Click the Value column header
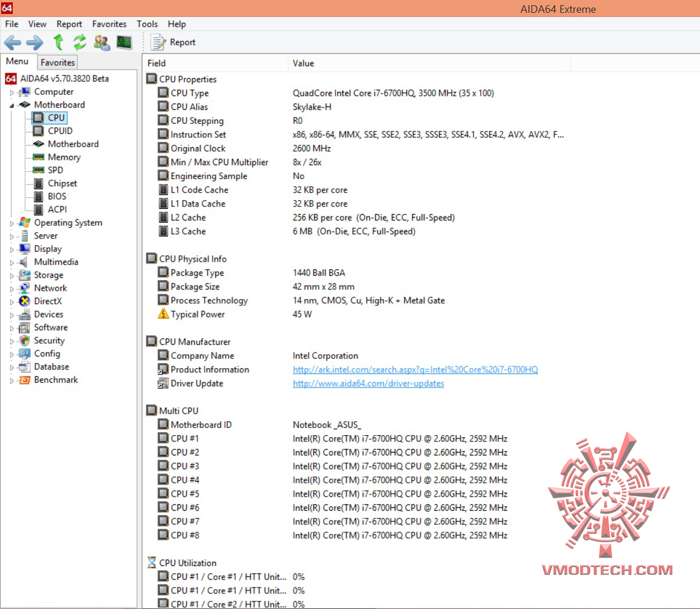The height and width of the screenshot is (609, 700). 429,63
